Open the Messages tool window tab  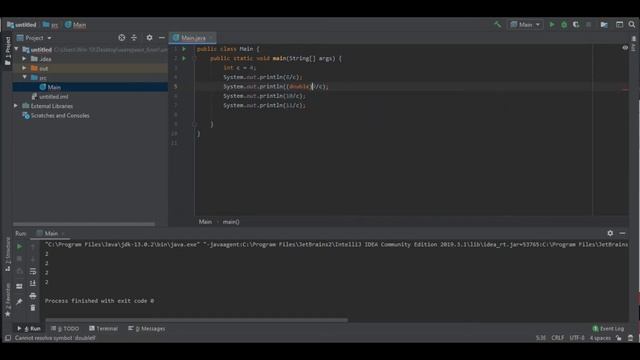pyautogui.click(x=147, y=329)
